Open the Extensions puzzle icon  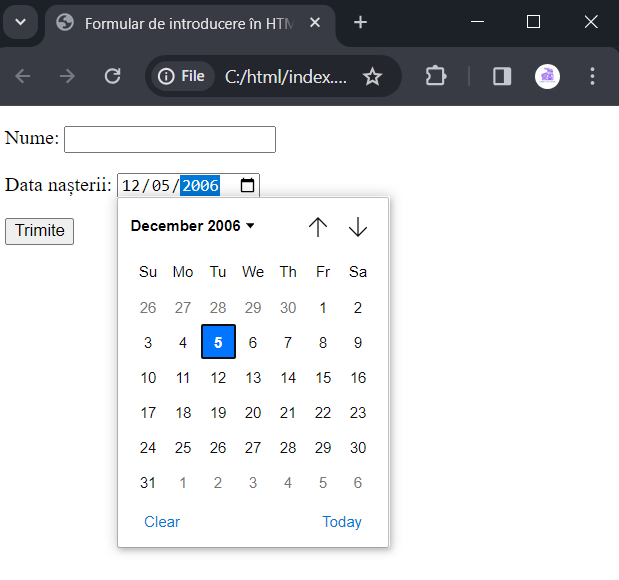[x=436, y=76]
